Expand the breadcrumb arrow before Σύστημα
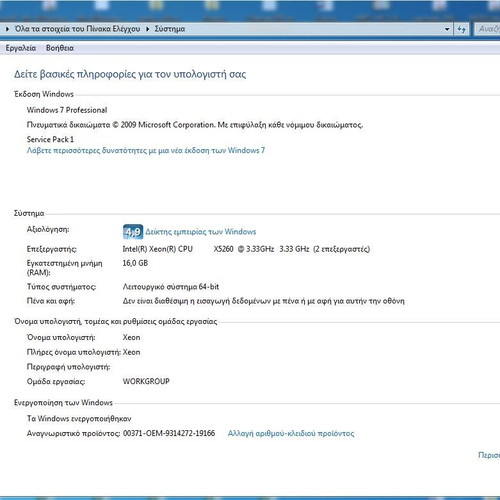Viewport: 500px width, 500px height. [x=147, y=29]
